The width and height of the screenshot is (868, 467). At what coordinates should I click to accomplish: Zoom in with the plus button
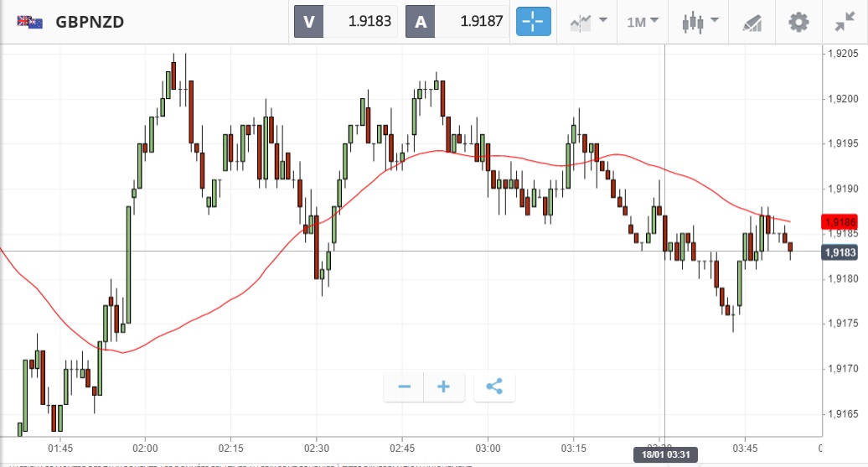point(444,387)
